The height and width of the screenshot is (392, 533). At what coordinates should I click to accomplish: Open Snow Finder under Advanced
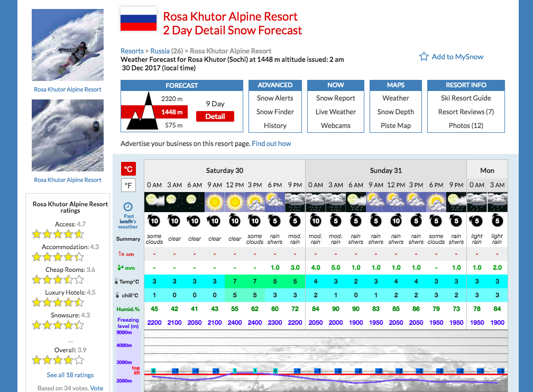(x=275, y=112)
